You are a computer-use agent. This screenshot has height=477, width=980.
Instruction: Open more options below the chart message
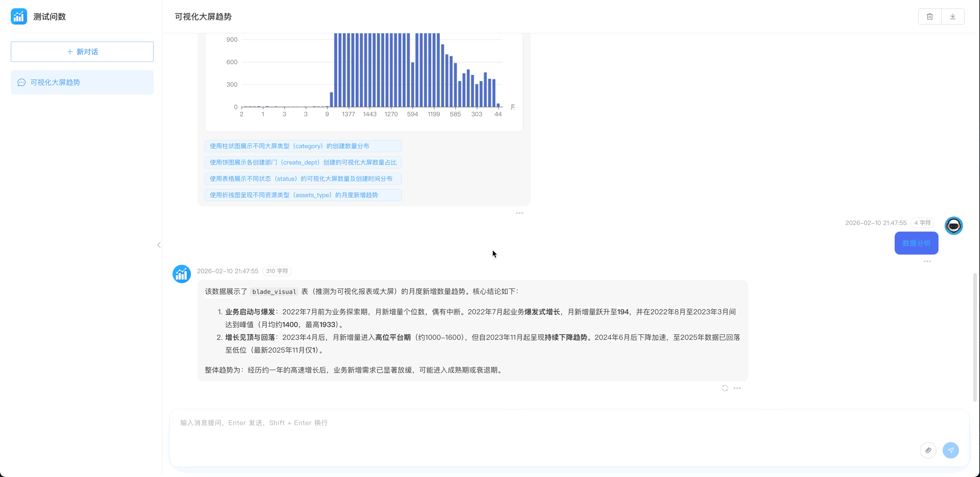coord(519,213)
